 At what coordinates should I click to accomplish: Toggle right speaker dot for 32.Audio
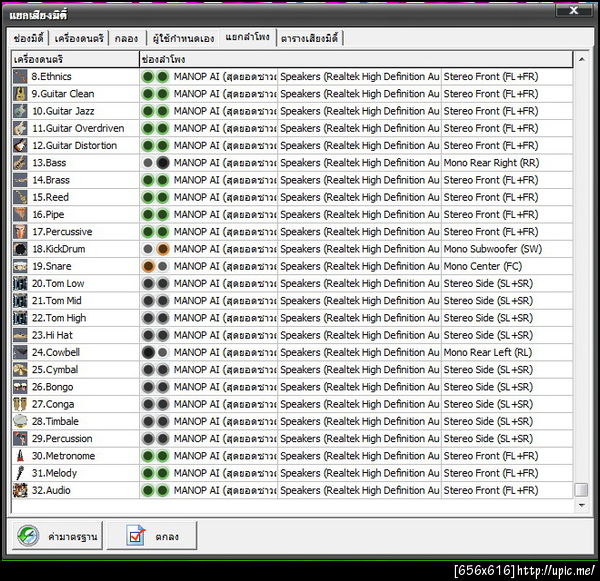163,490
